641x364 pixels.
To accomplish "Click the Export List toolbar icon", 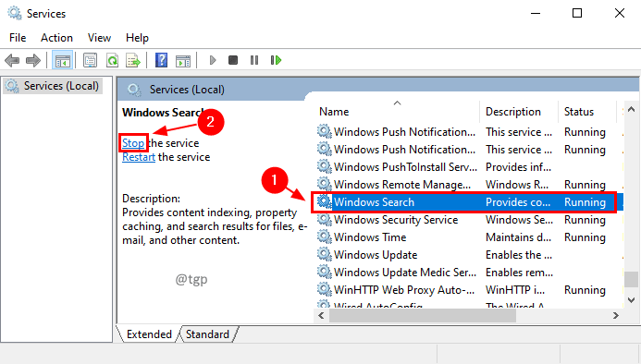I will pos(133,60).
